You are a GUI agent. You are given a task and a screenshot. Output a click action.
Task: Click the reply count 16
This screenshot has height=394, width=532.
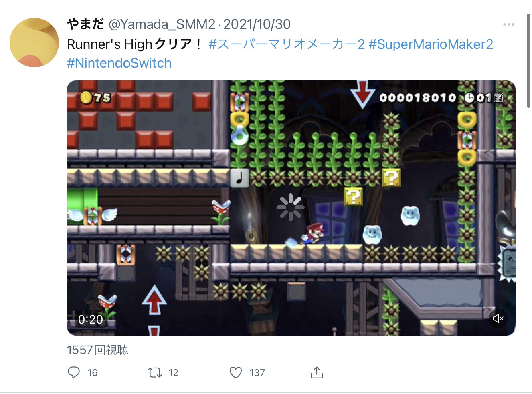tap(93, 373)
